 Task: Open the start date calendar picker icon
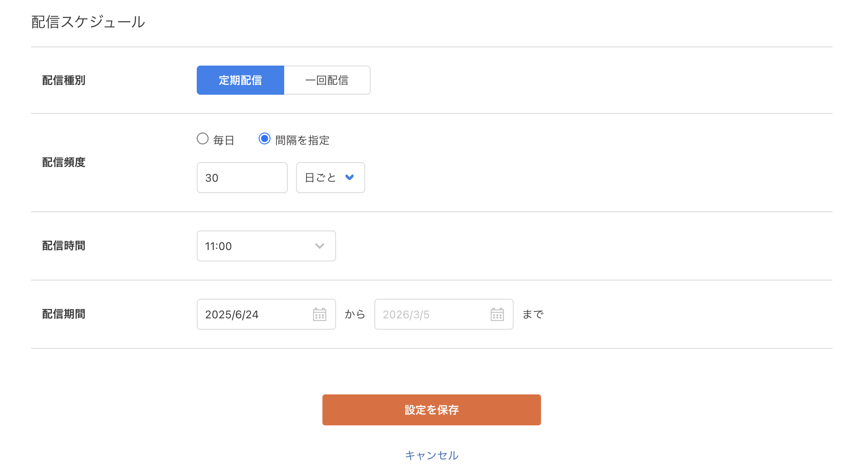[x=320, y=314]
